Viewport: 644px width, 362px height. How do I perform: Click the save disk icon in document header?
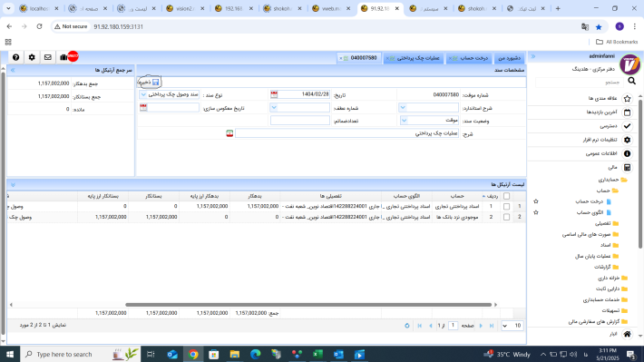click(155, 83)
